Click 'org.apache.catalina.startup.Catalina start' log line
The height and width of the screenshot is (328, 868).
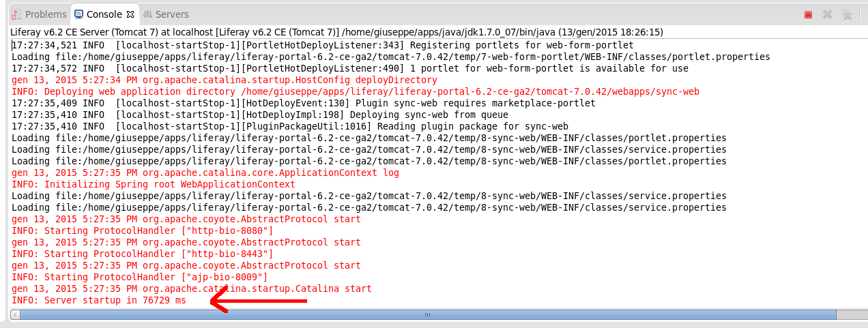coord(192,288)
